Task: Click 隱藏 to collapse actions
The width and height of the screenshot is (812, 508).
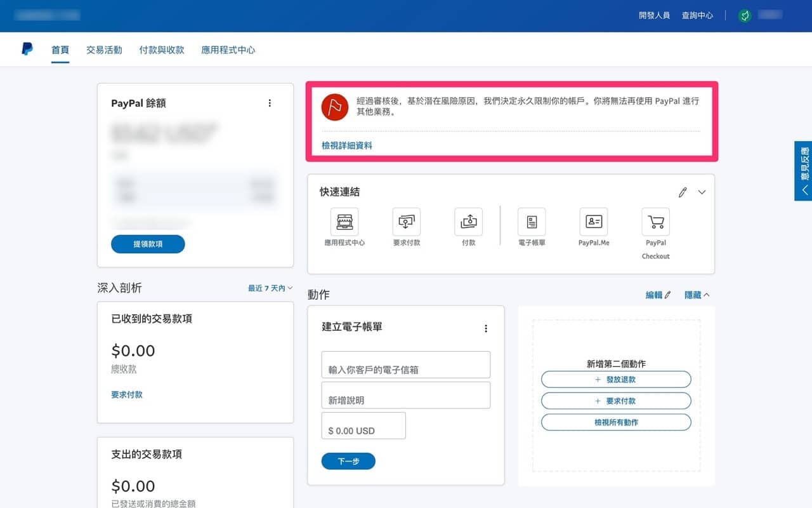Action: (x=697, y=295)
